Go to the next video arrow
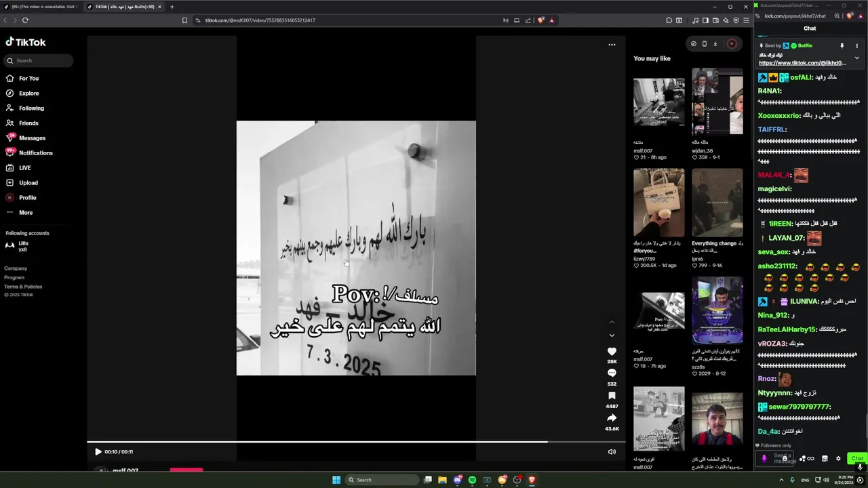This screenshot has height=488, width=868. coord(612,335)
